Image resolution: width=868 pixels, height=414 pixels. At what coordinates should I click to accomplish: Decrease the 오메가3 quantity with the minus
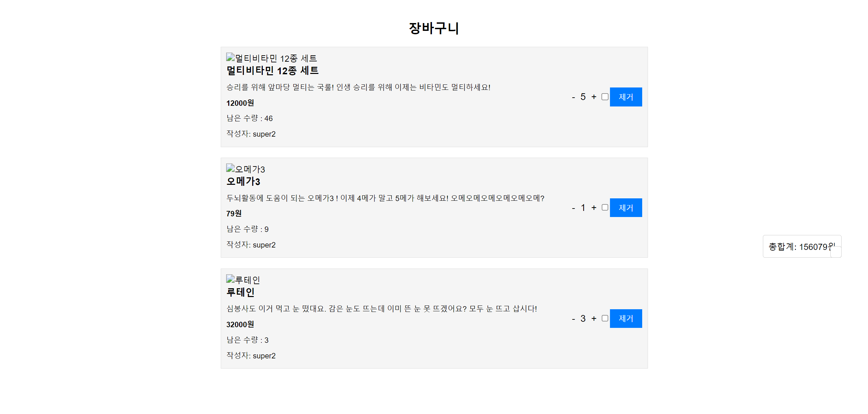pyautogui.click(x=573, y=208)
